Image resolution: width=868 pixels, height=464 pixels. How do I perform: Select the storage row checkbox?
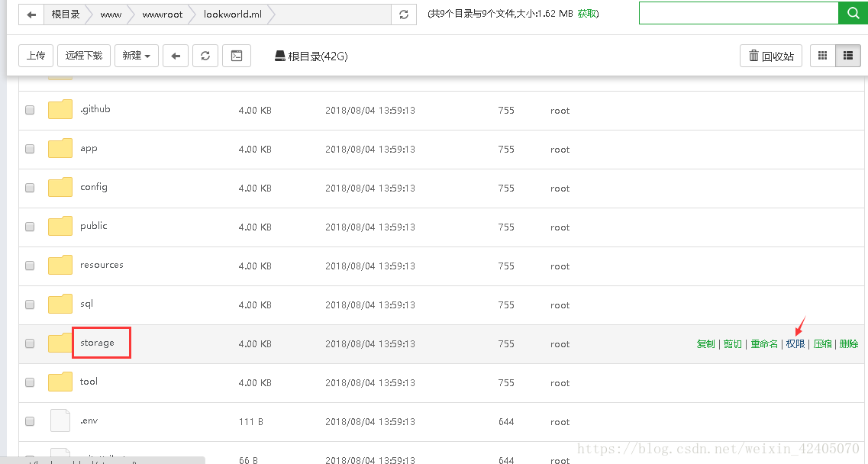[30, 343]
